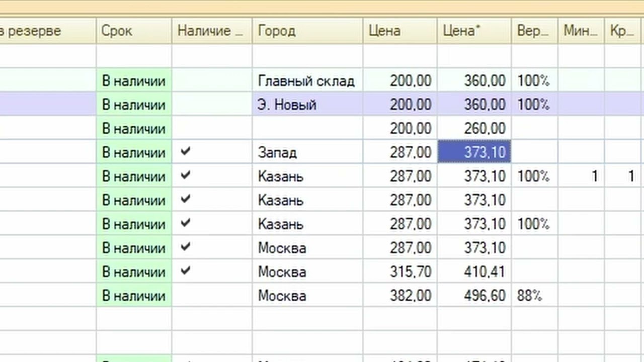Select the 260,00 price cell
Image resolution: width=644 pixels, height=362 pixels.
tap(474, 129)
